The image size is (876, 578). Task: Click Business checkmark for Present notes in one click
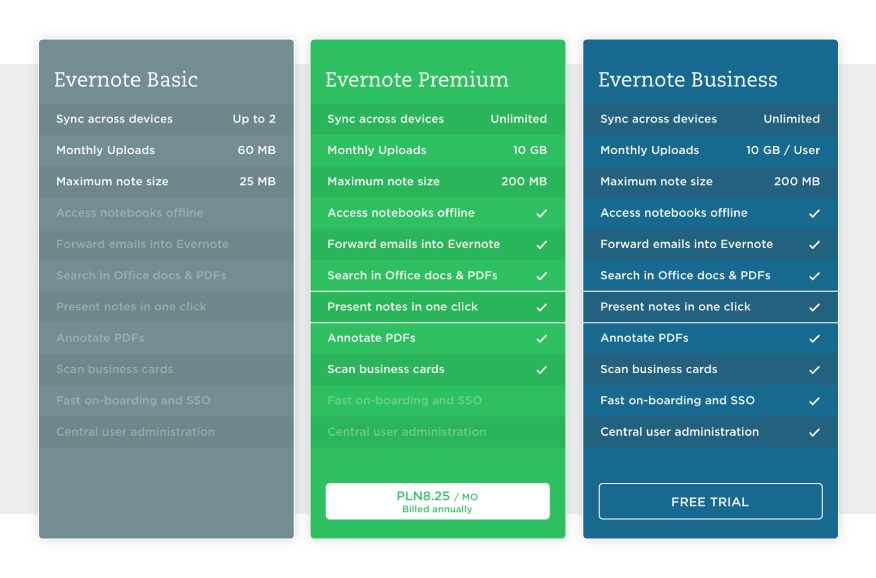point(815,307)
